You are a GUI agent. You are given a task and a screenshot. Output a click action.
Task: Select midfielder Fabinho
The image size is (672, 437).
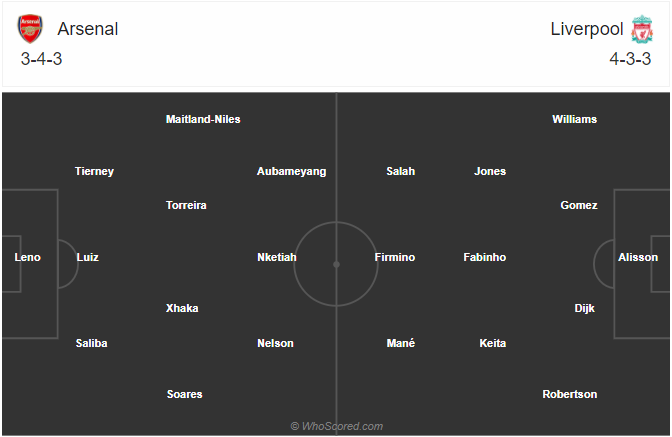click(x=485, y=257)
